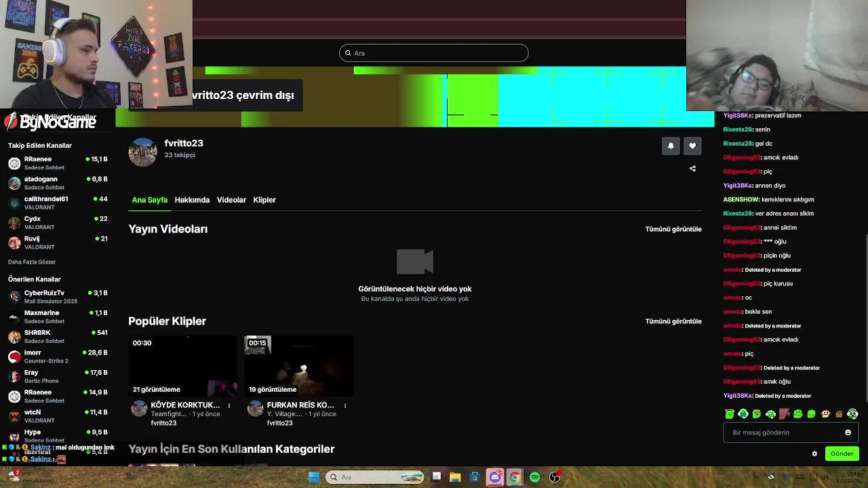The width and height of the screenshot is (868, 488).
Task: Open chat settings gear icon
Action: pos(814,454)
